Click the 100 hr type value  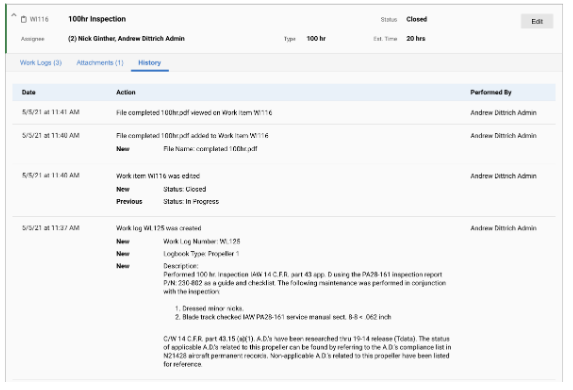316,38
